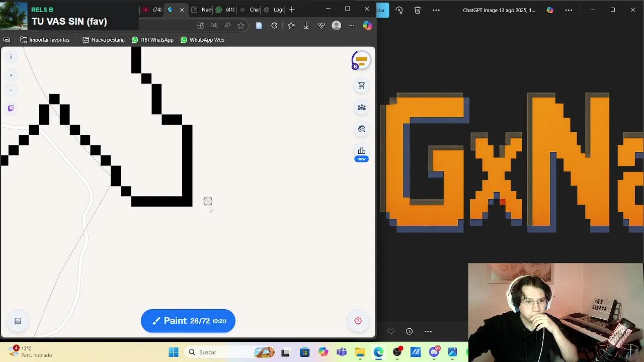Click the search/explore magnifier icon on map

[x=361, y=129]
